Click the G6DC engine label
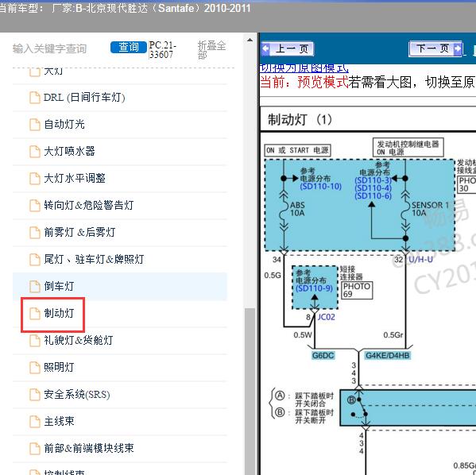Viewport: 476px width, 475px height. pos(323,355)
